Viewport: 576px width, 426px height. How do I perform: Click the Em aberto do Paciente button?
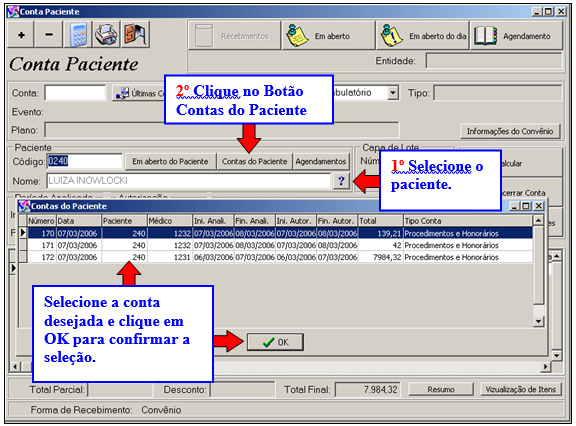pyautogui.click(x=170, y=162)
